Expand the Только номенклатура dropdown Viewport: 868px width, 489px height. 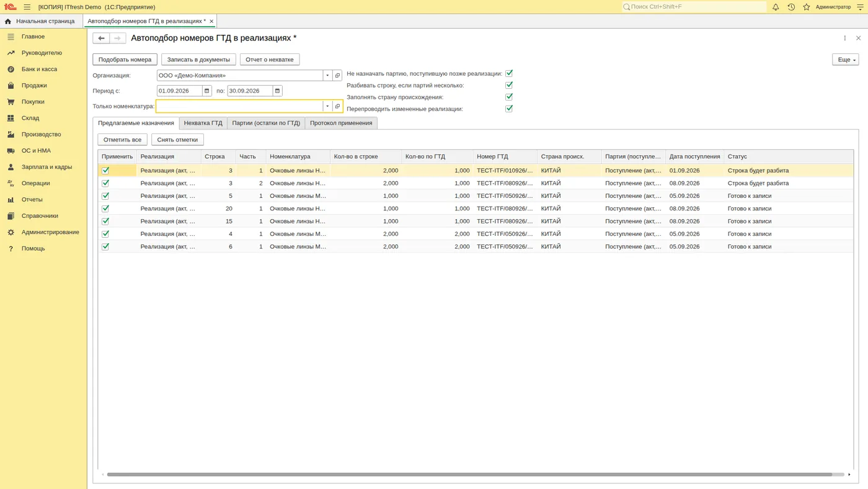tap(327, 106)
